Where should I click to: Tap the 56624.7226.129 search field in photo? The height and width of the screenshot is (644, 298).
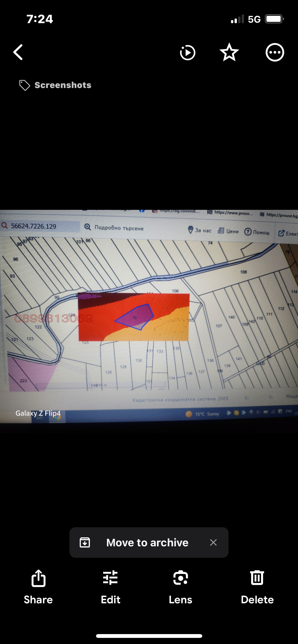tap(41, 226)
